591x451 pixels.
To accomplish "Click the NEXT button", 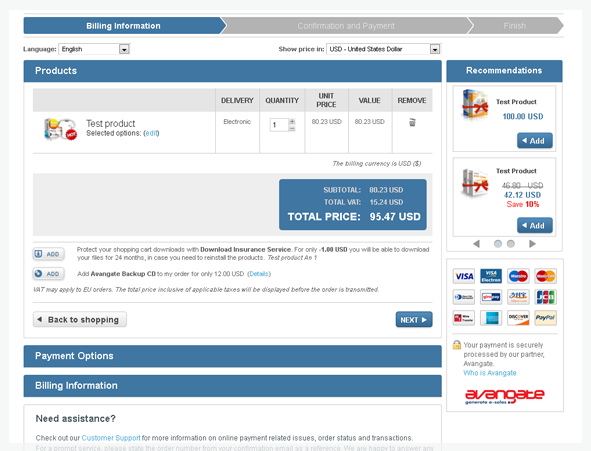I will point(414,320).
